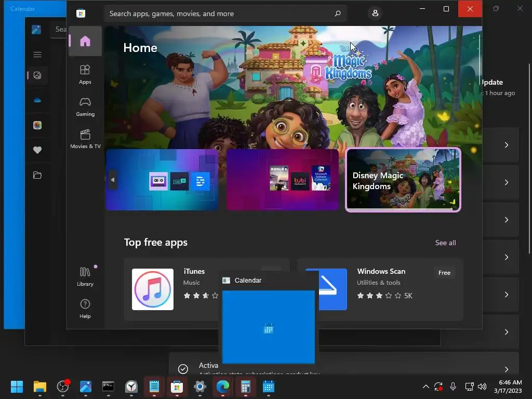Expand the sixth Settings row chevron
532x399 pixels.
coord(506,332)
